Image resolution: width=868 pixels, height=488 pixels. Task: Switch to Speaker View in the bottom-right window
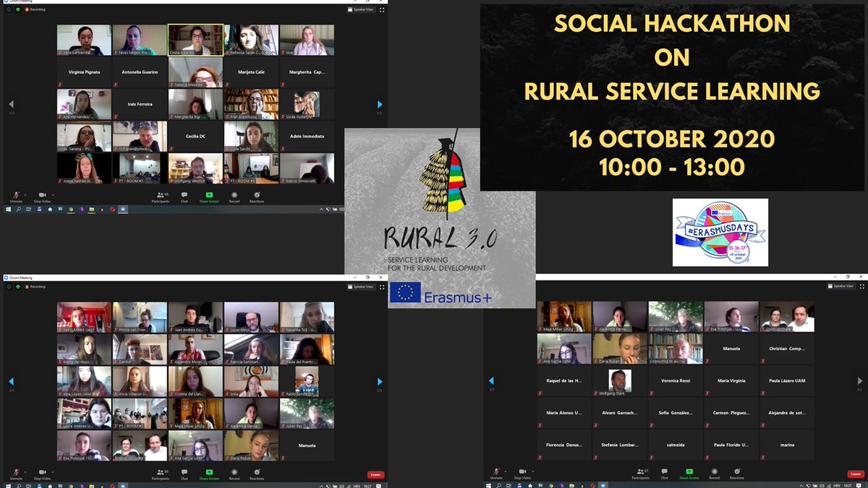(x=841, y=287)
